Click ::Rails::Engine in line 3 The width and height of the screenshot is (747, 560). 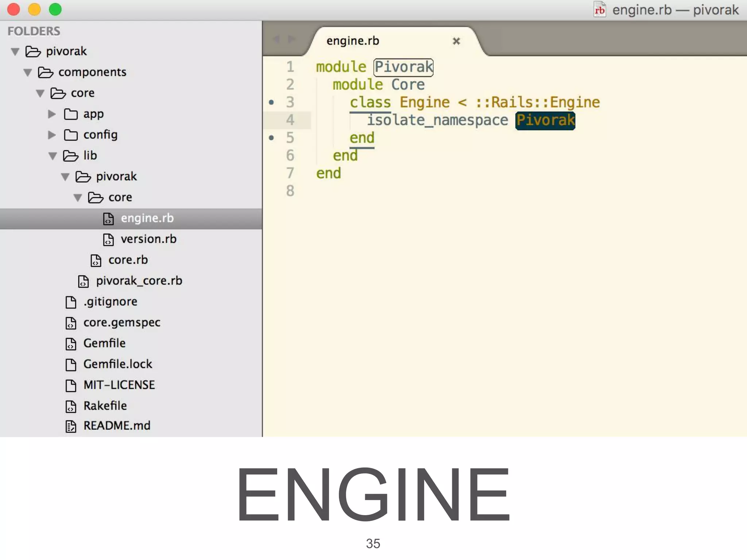tap(538, 103)
